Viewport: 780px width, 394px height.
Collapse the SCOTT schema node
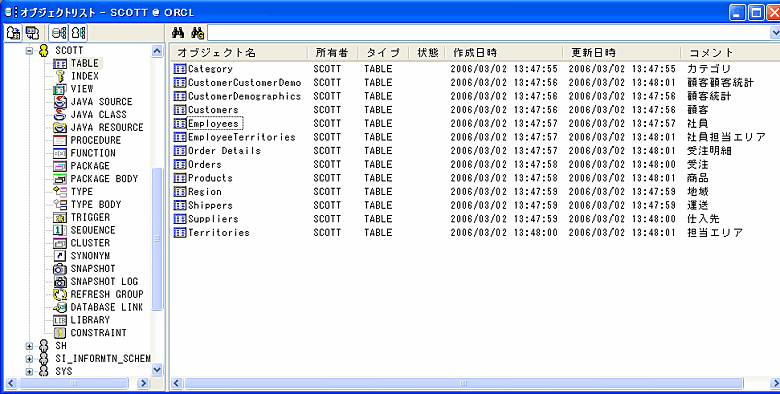[x=29, y=51]
